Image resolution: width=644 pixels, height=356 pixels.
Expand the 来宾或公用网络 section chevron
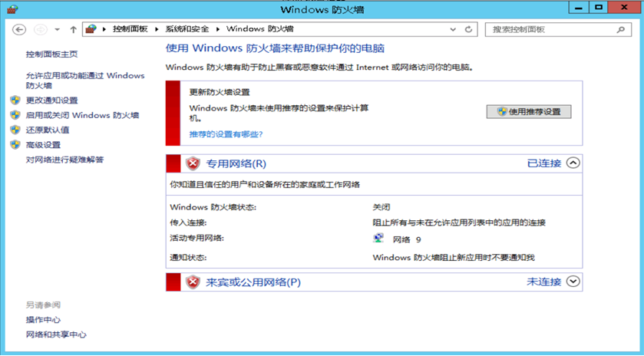pyautogui.click(x=573, y=282)
